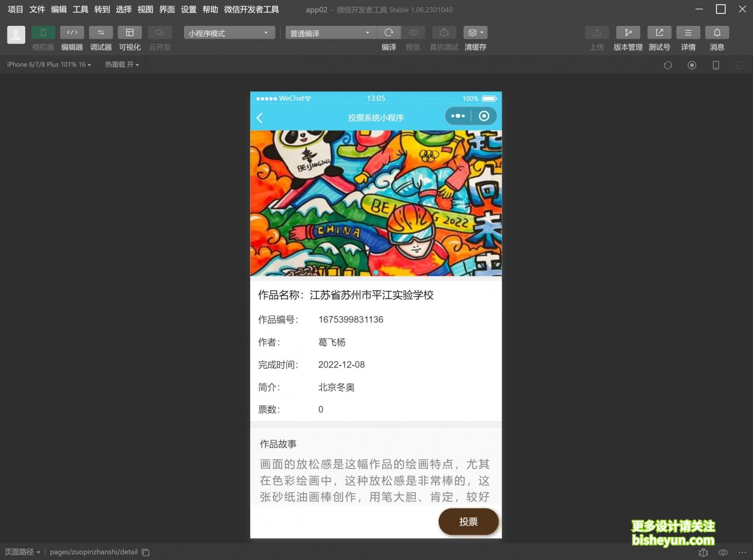Click the 版本管理 label
Image resolution: width=753 pixels, height=560 pixels.
[628, 47]
